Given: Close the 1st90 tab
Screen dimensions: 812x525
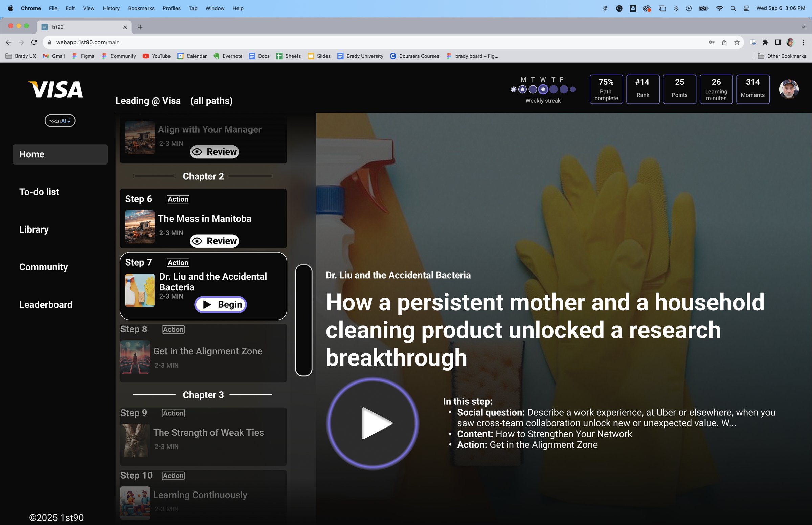Looking at the screenshot, I should (125, 27).
